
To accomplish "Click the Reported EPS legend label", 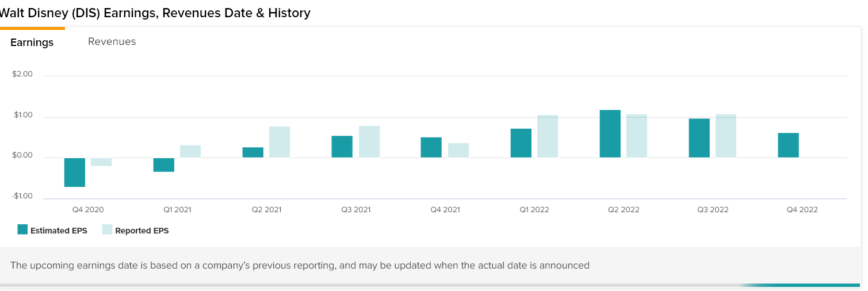I will tap(142, 231).
